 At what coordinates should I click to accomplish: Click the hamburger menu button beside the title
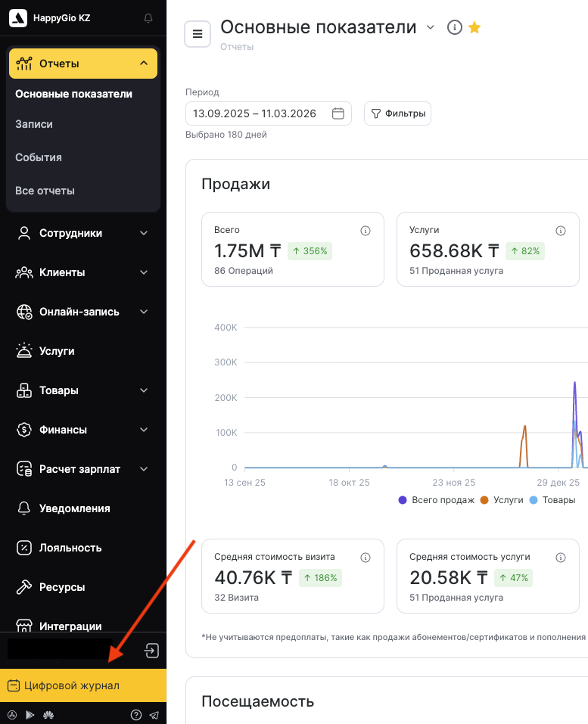coord(198,34)
